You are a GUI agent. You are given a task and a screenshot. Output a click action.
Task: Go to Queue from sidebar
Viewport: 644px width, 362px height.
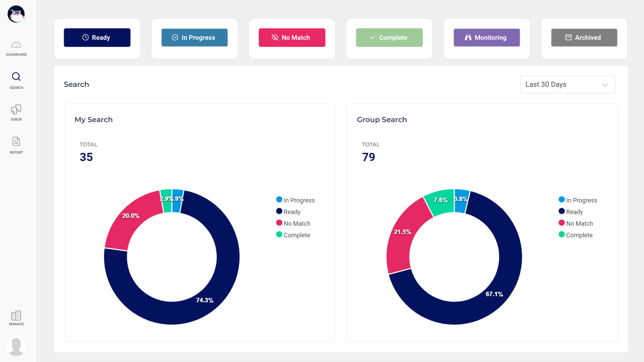16,112
